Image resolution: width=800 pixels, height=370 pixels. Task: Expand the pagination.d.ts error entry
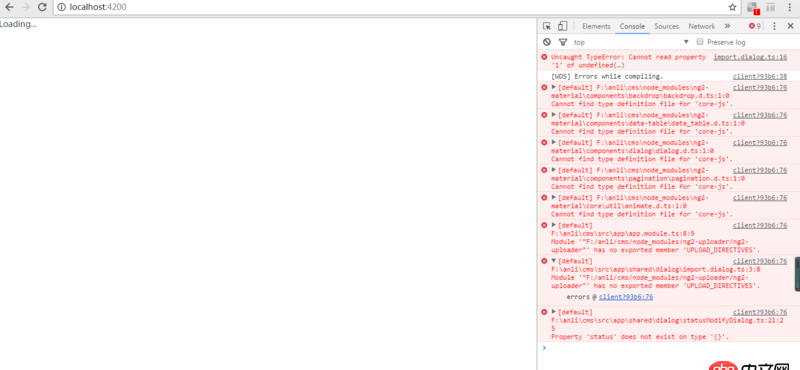(x=554, y=170)
